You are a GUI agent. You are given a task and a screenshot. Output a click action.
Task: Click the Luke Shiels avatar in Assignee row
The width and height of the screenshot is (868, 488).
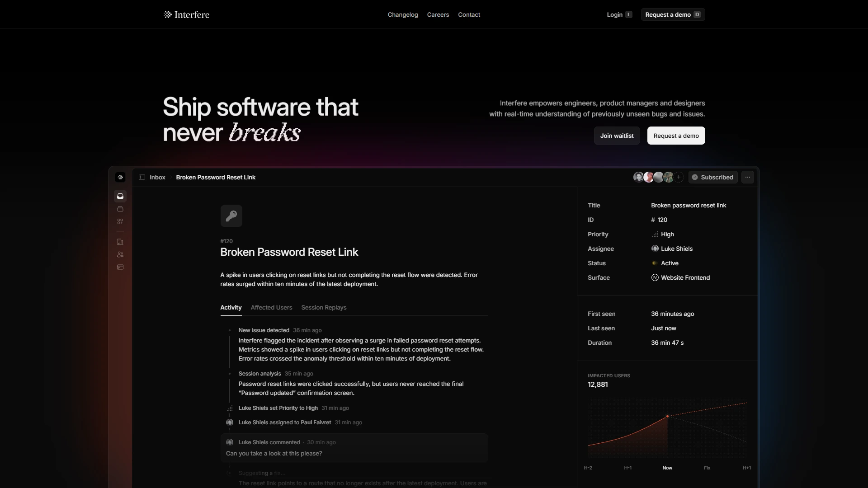[655, 249]
